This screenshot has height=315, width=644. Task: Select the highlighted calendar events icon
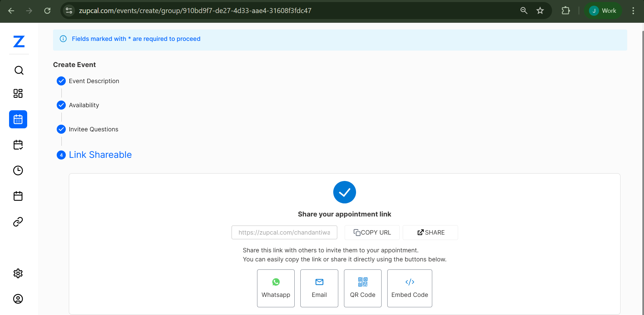(18, 119)
